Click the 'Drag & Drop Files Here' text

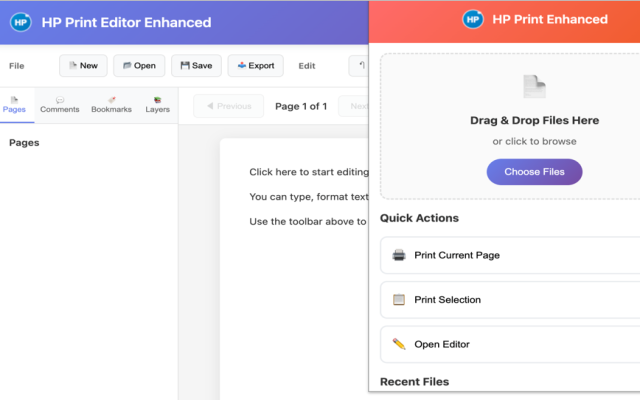[534, 120]
